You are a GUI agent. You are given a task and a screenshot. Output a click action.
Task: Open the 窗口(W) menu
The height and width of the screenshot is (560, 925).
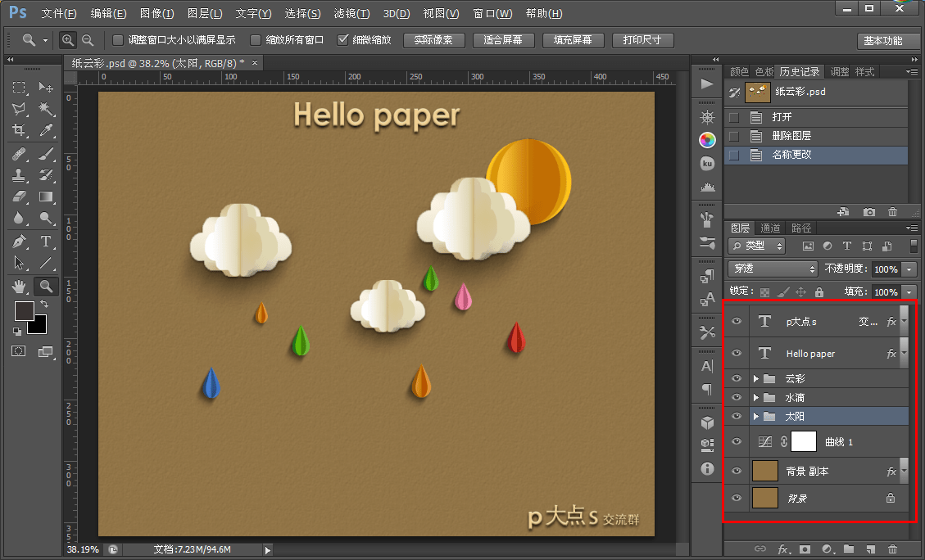tap(492, 14)
